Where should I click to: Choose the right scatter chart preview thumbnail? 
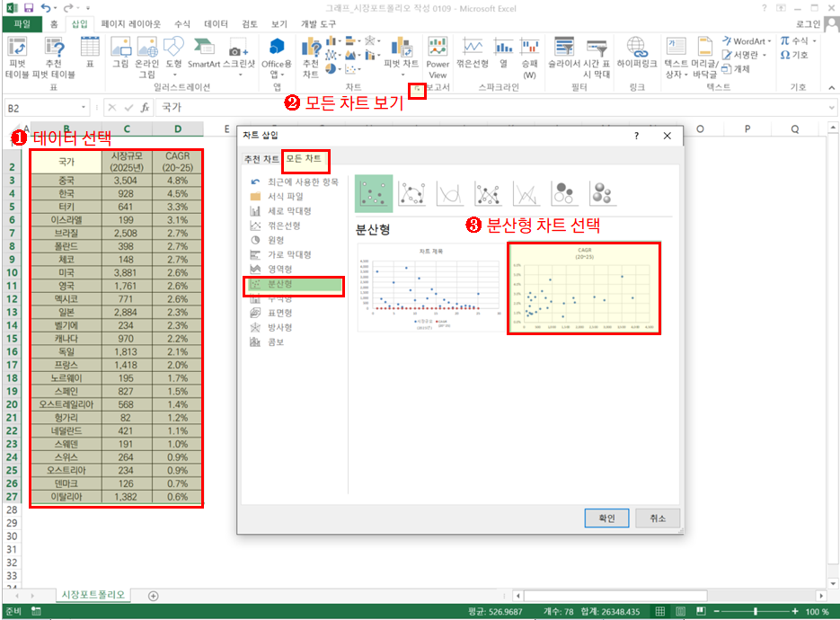[x=583, y=288]
